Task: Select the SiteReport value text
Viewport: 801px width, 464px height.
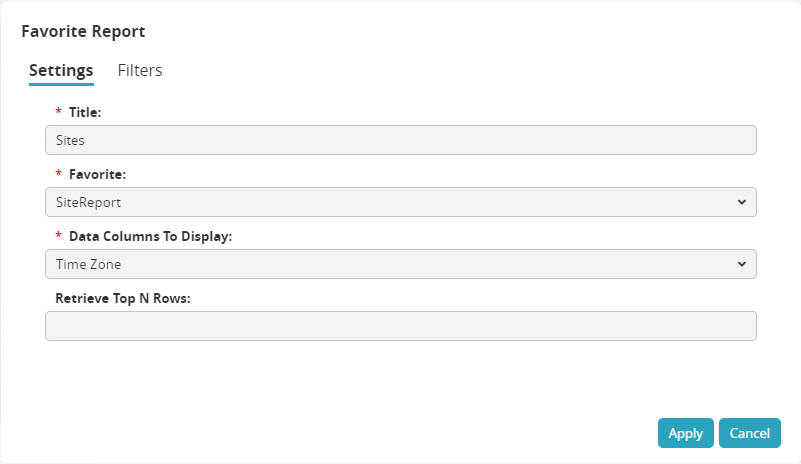Action: point(89,202)
